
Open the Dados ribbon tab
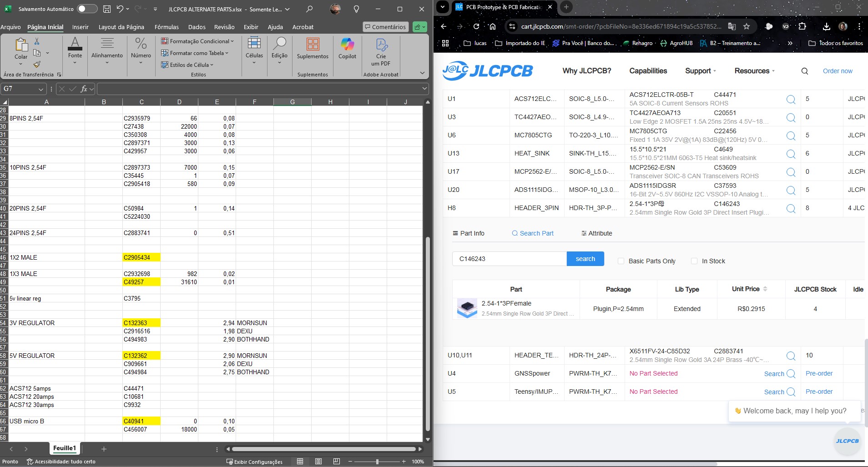coord(197,27)
